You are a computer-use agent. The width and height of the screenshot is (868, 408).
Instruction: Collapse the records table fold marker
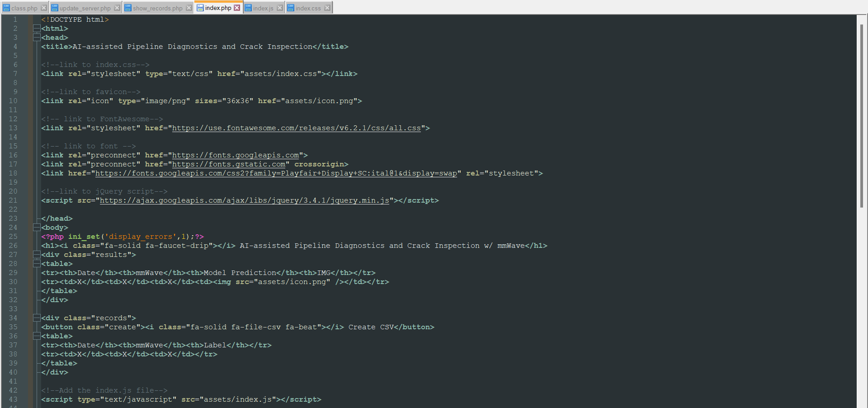point(37,336)
